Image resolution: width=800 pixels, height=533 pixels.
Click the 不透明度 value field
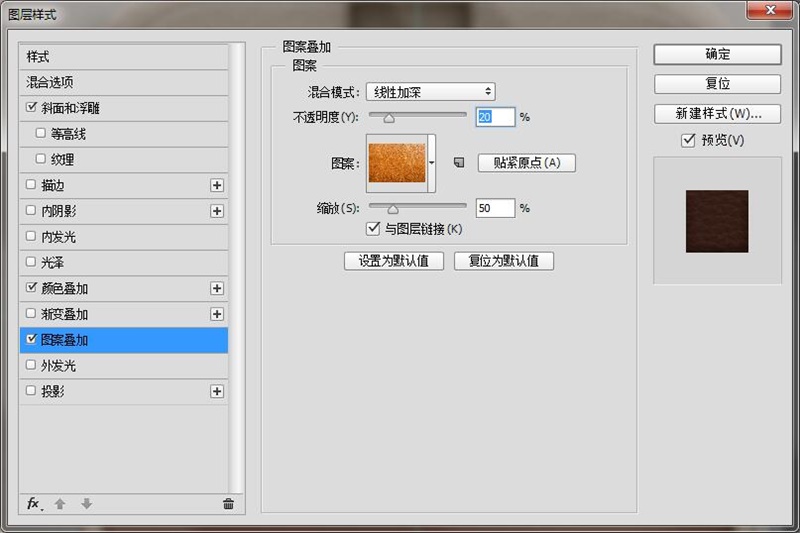pyautogui.click(x=495, y=117)
